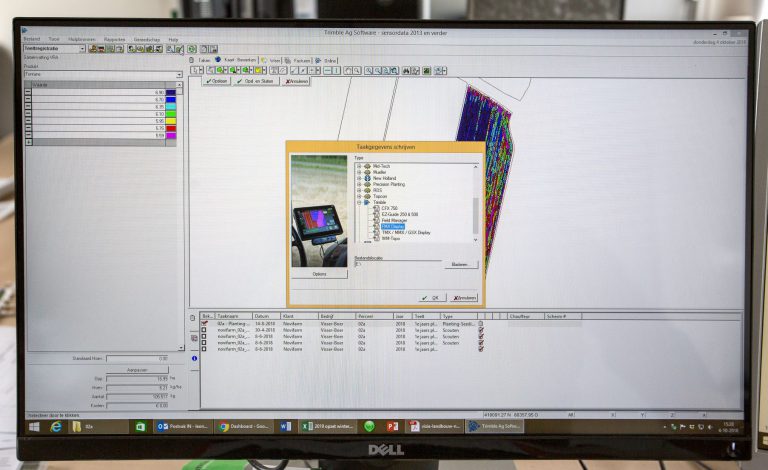Click the blue info icon beside task list

coord(194,357)
